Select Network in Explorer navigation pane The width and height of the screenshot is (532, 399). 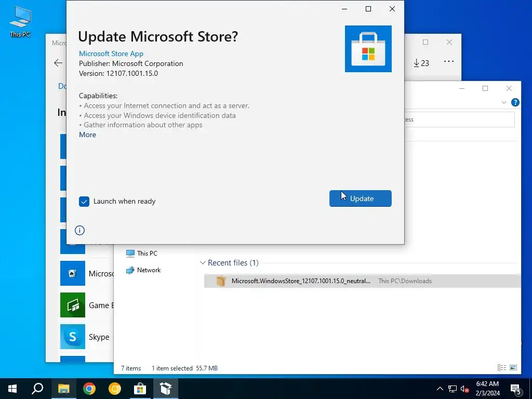[143, 270]
